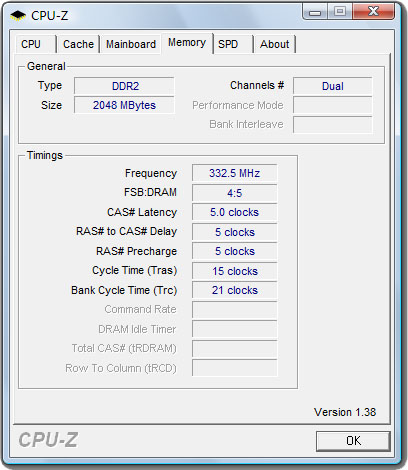
Task: Click the CAS# Latency value 5.0 clocks
Action: click(x=235, y=212)
